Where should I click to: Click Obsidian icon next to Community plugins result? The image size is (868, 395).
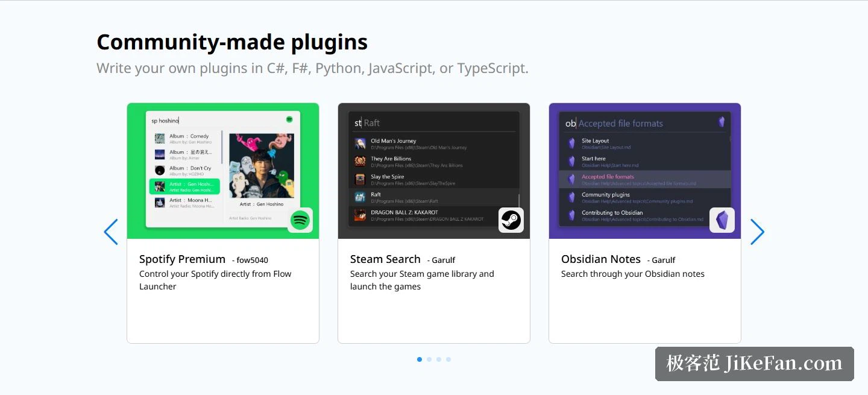(x=571, y=197)
